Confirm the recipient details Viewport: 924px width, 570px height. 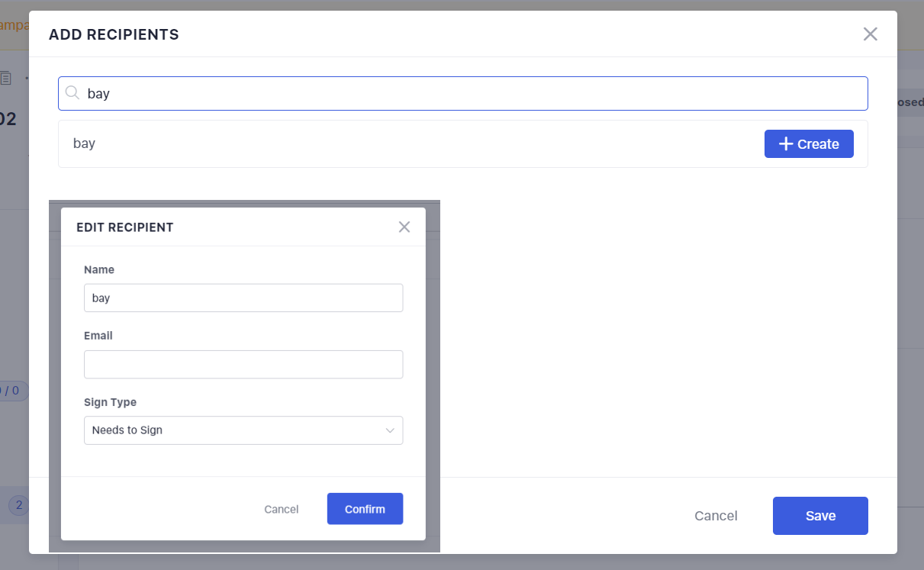(x=365, y=508)
